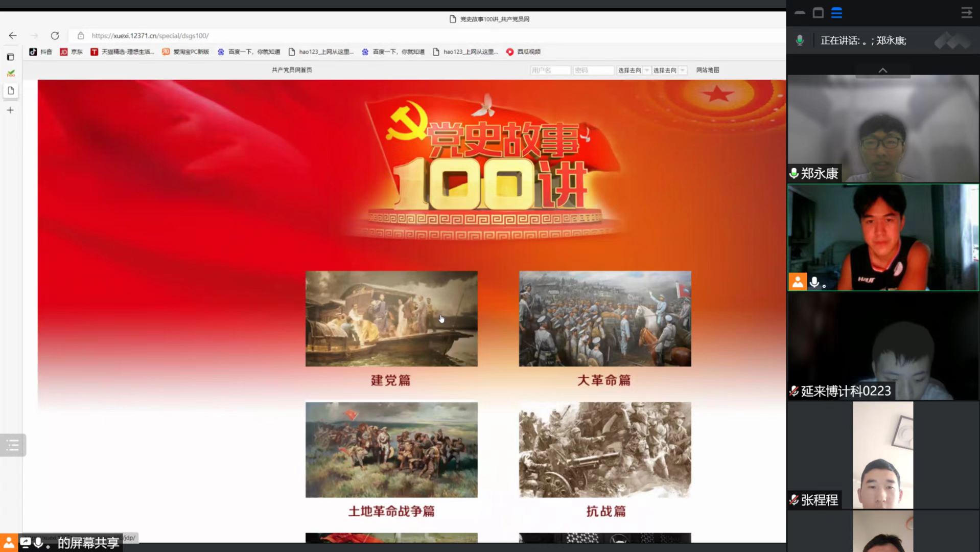Open the 爱淘宝PC新版 bookmark
Image resolution: width=980 pixels, height=552 pixels.
[185, 52]
